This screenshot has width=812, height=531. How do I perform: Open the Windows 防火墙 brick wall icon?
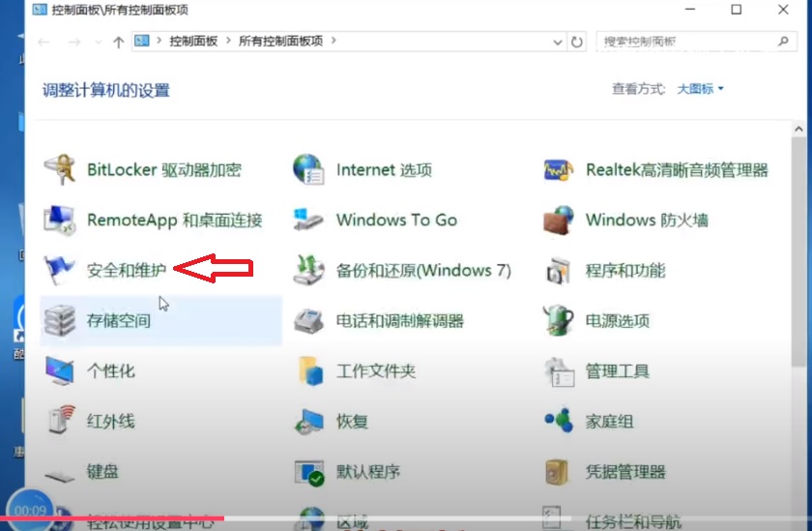click(559, 220)
